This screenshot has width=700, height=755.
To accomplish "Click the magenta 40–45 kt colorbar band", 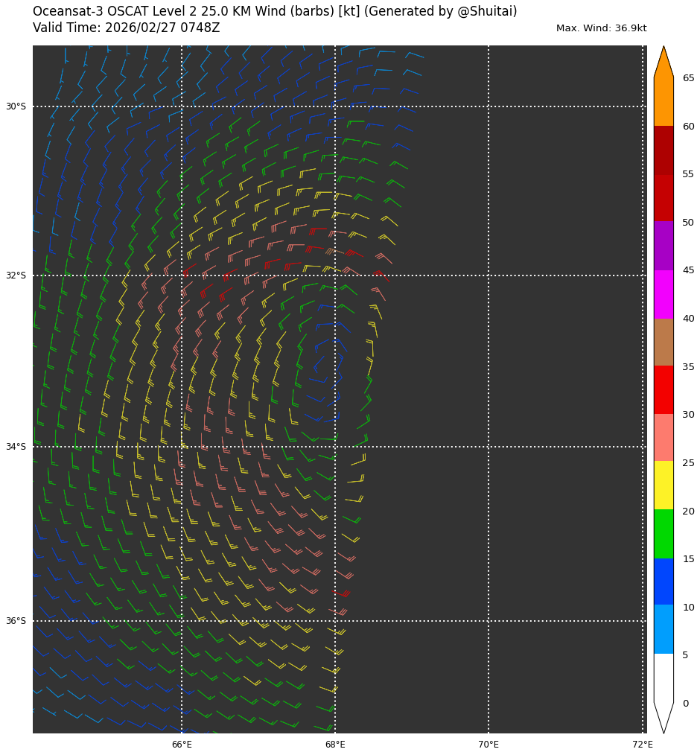I will [x=664, y=294].
